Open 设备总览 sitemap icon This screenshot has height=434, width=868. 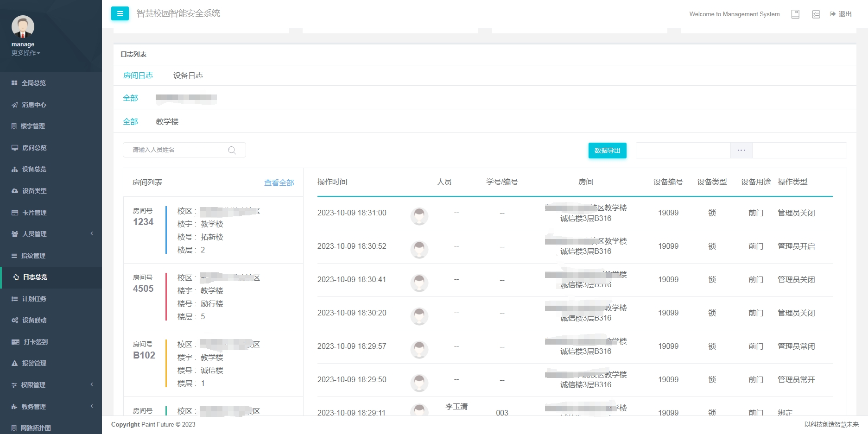tap(14, 169)
